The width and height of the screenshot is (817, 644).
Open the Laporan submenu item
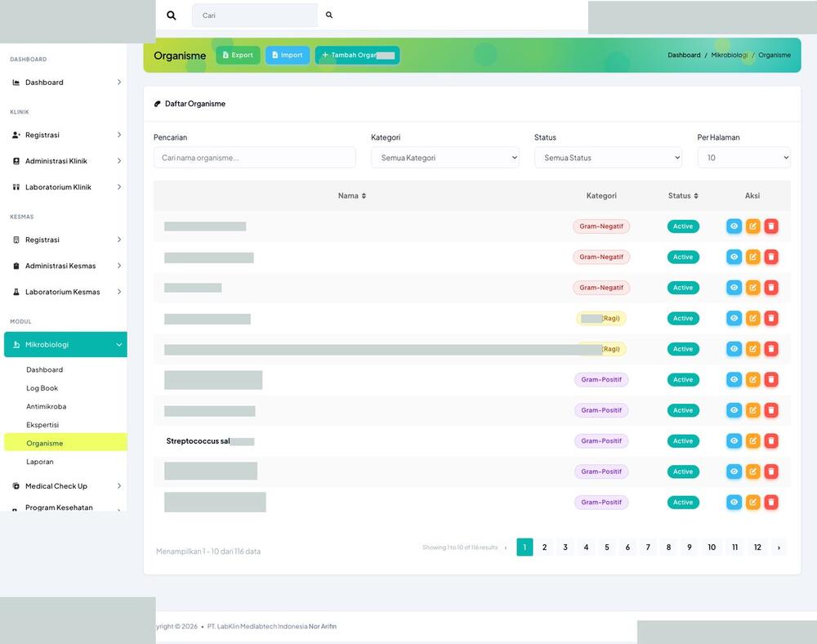coord(40,462)
